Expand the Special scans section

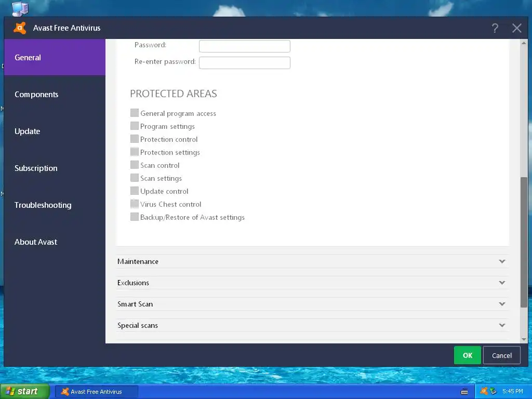tap(312, 325)
